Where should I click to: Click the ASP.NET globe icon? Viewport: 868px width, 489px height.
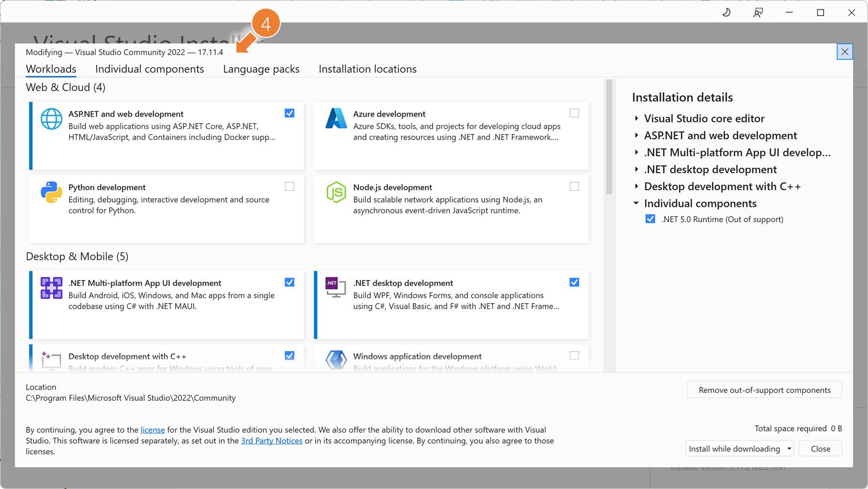51,119
